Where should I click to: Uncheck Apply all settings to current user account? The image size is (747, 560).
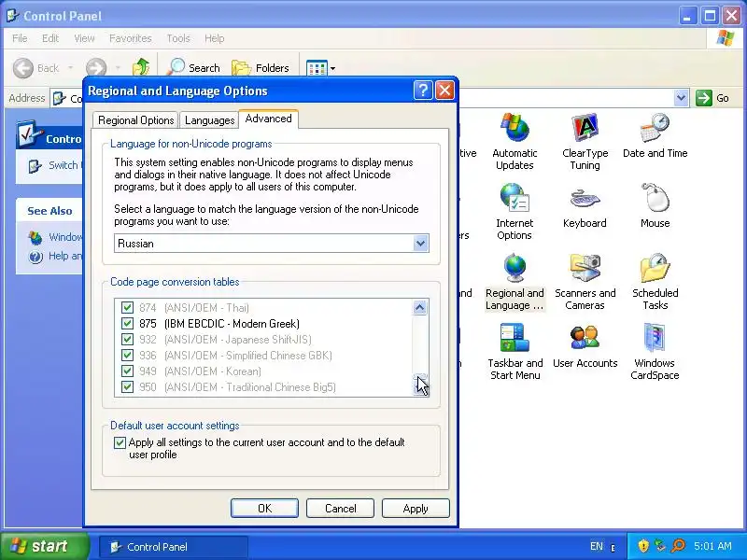120,442
